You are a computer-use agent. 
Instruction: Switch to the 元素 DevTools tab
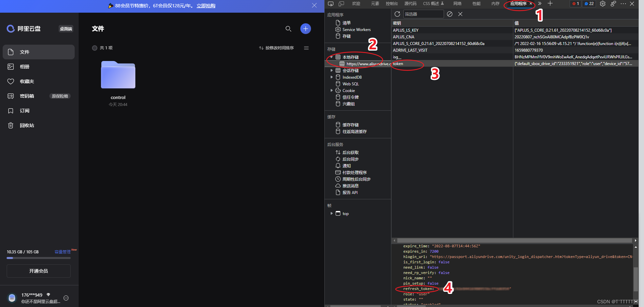point(375,4)
